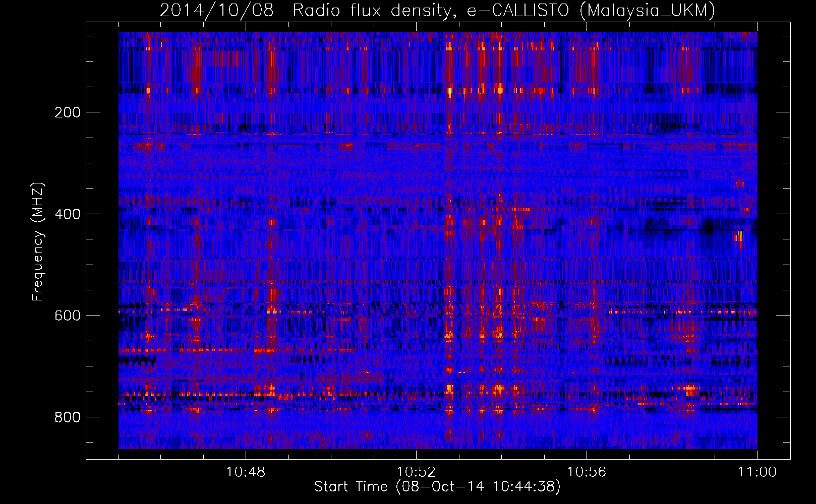Click the 10:52 time tick label
Screen dimensions: 816x504
416,472
